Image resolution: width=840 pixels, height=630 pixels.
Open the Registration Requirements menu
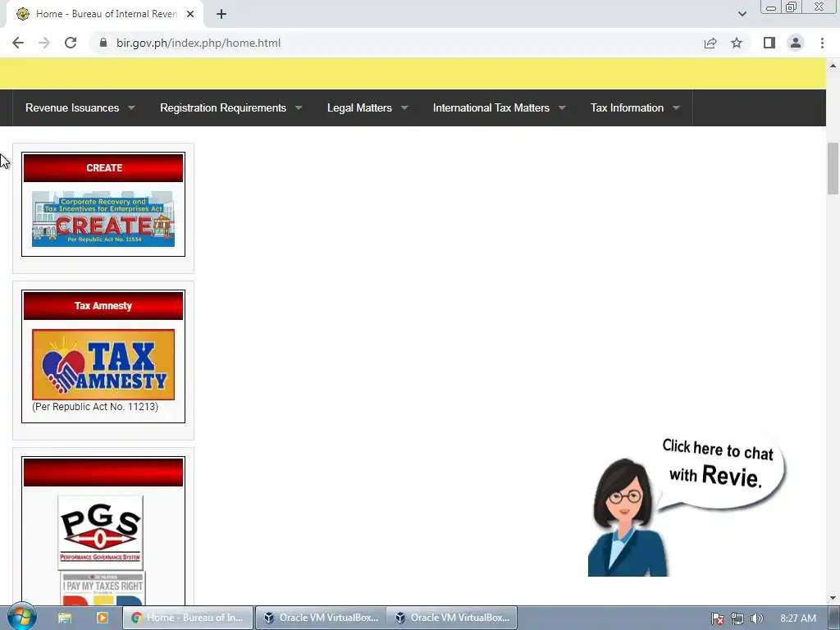click(x=223, y=107)
